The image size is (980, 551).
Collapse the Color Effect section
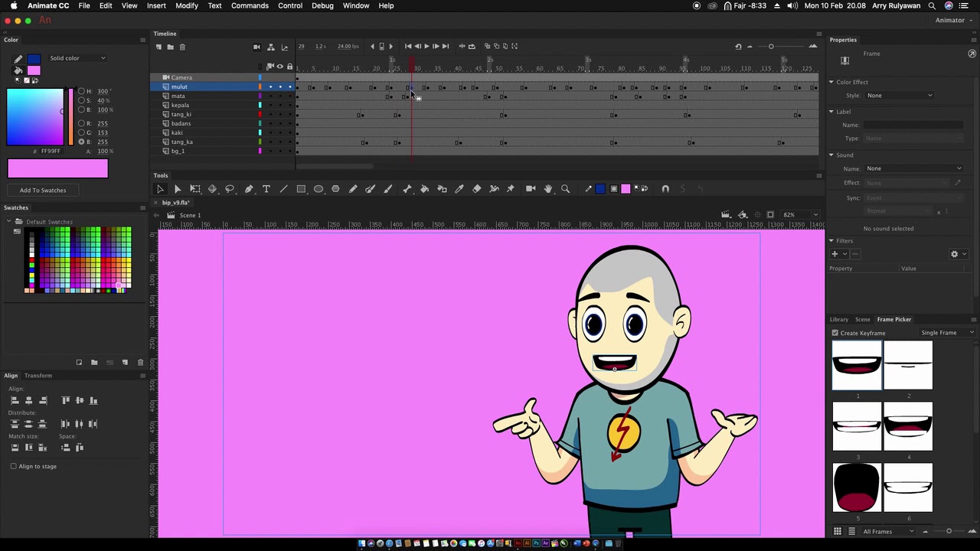(x=831, y=82)
